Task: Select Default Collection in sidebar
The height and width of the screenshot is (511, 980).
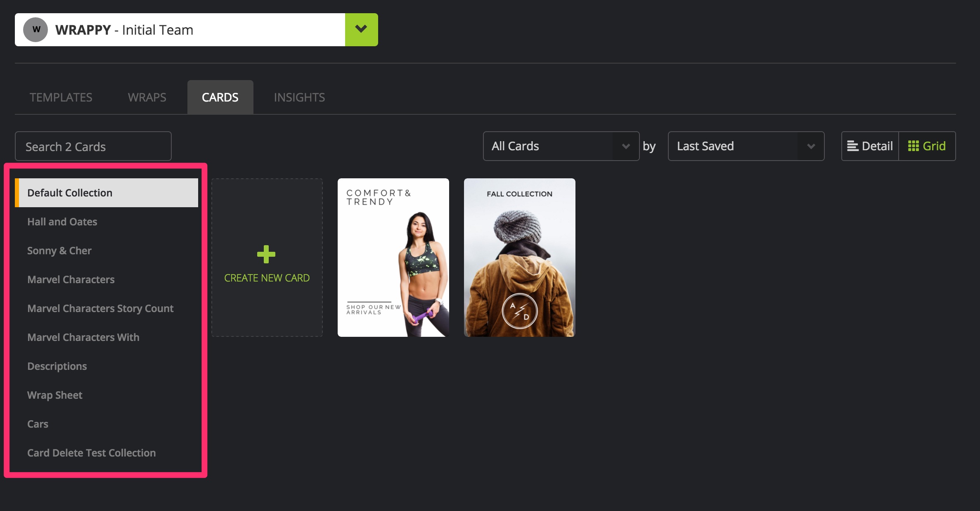Action: tap(107, 193)
